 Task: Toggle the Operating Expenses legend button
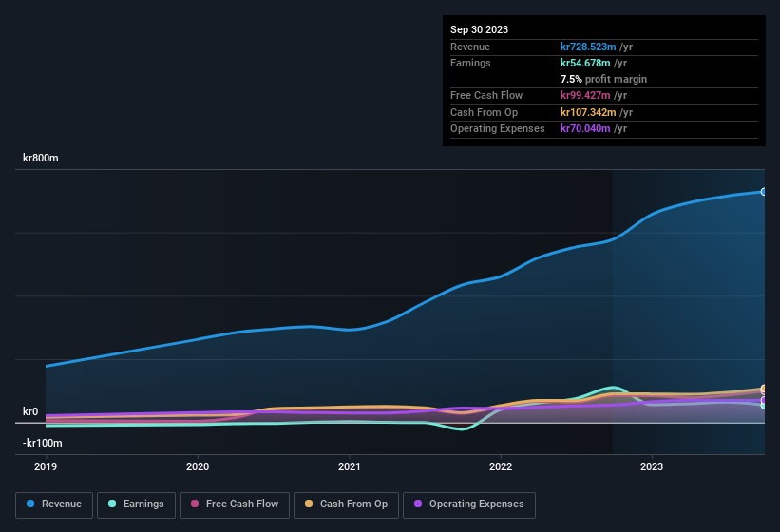(468, 504)
